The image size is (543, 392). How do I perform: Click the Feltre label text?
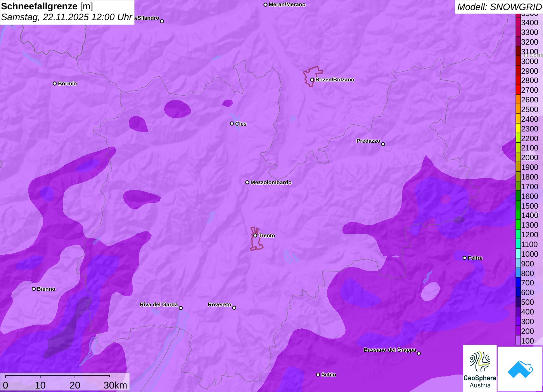pyautogui.click(x=475, y=258)
